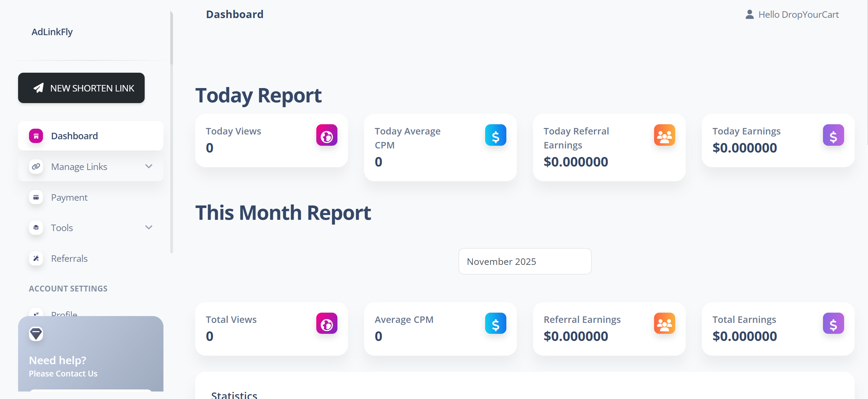
Task: Expand the Manage Links submenu chevron
Action: tap(149, 167)
